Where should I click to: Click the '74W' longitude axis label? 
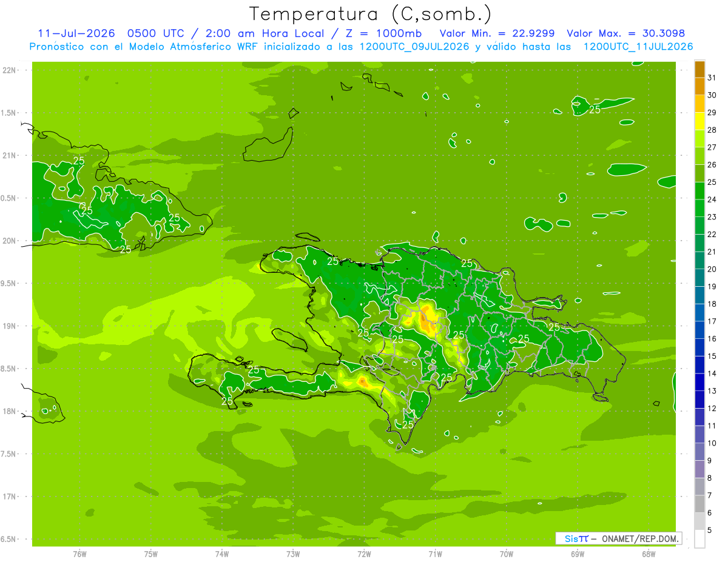click(x=222, y=554)
